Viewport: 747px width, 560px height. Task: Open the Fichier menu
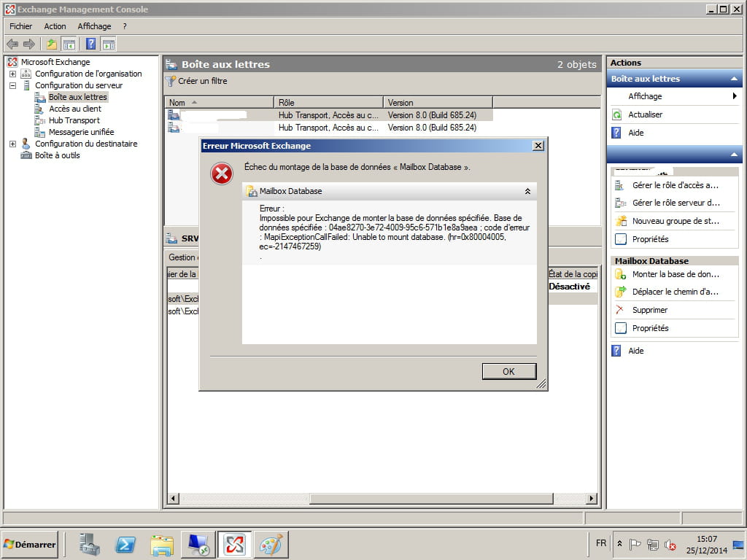pyautogui.click(x=21, y=26)
